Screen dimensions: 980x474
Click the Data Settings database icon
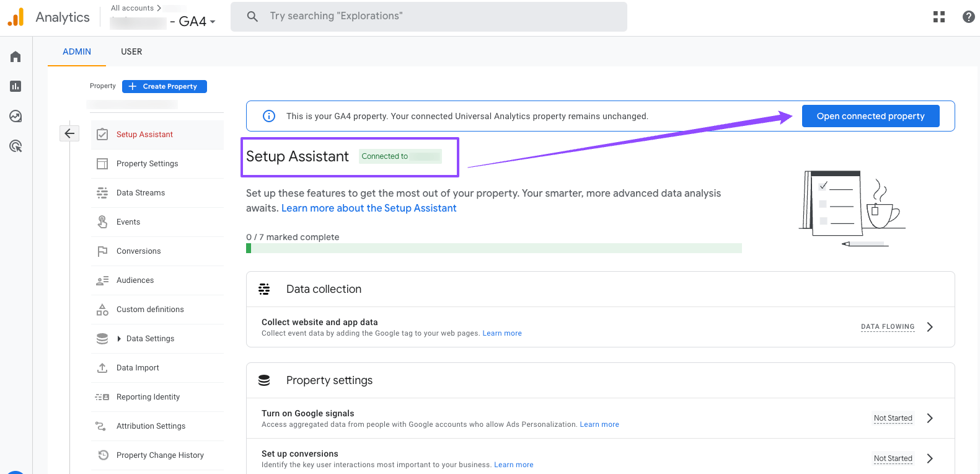click(x=102, y=339)
